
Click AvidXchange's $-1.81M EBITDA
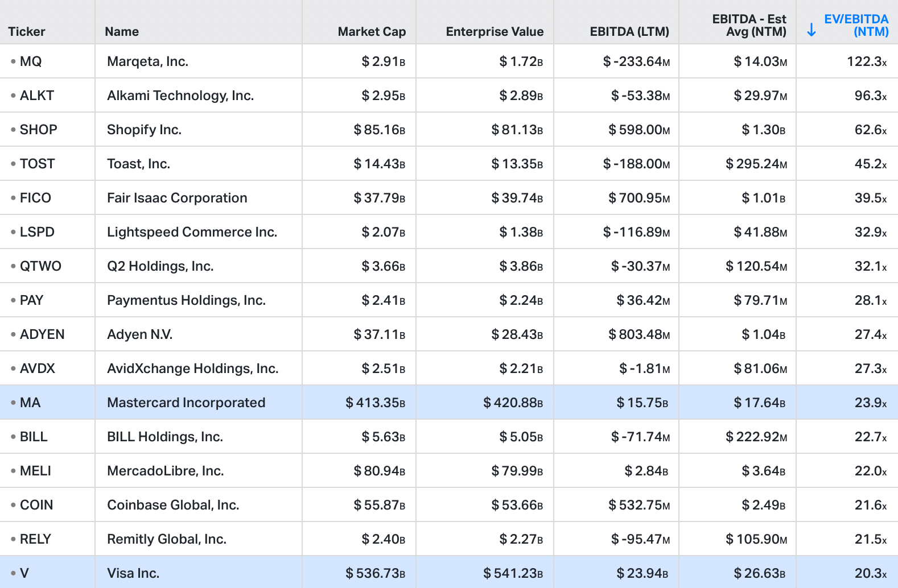point(644,368)
